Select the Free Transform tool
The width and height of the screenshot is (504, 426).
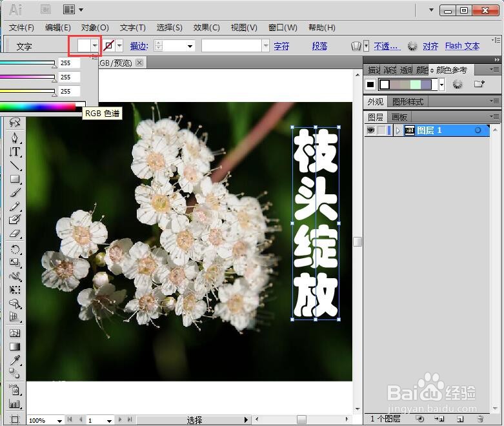[15, 290]
